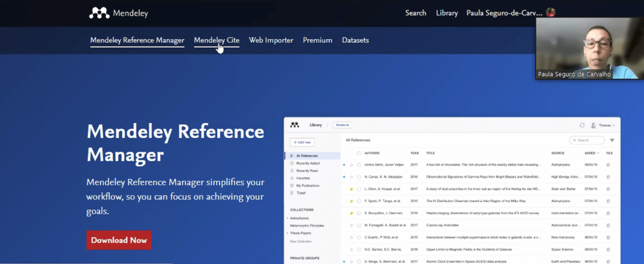644x264 pixels.
Task: Tick the checkbox for the N.C. Santos row
Action: [x=359, y=249]
